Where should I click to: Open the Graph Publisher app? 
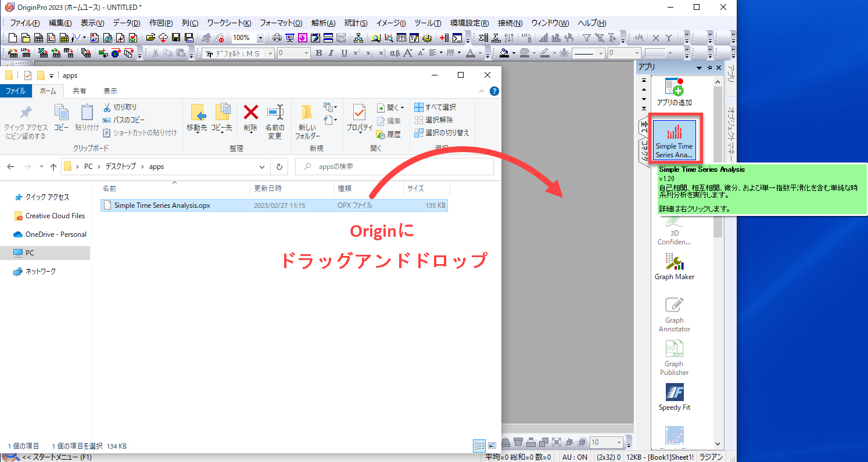tap(674, 358)
